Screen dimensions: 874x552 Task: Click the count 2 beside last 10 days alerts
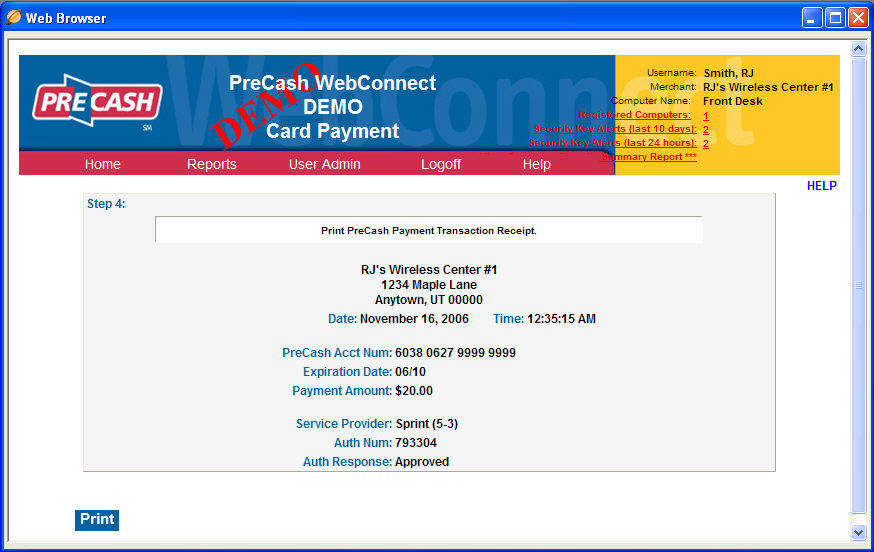(706, 130)
